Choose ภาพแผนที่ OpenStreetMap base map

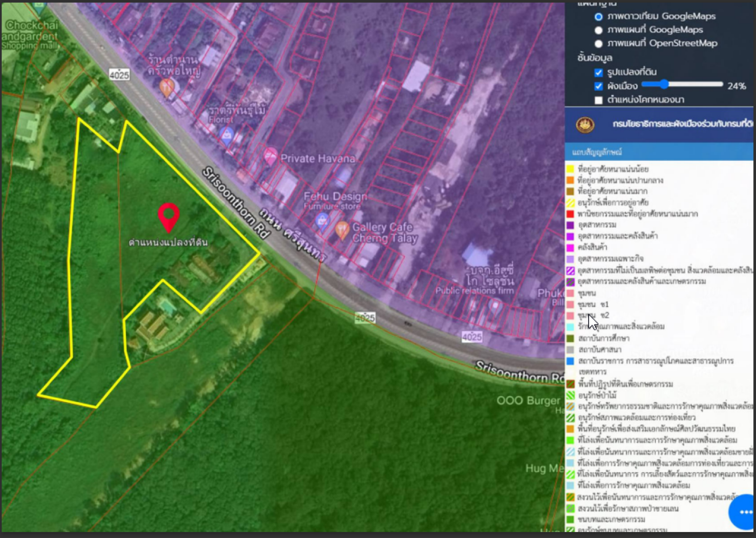click(598, 44)
